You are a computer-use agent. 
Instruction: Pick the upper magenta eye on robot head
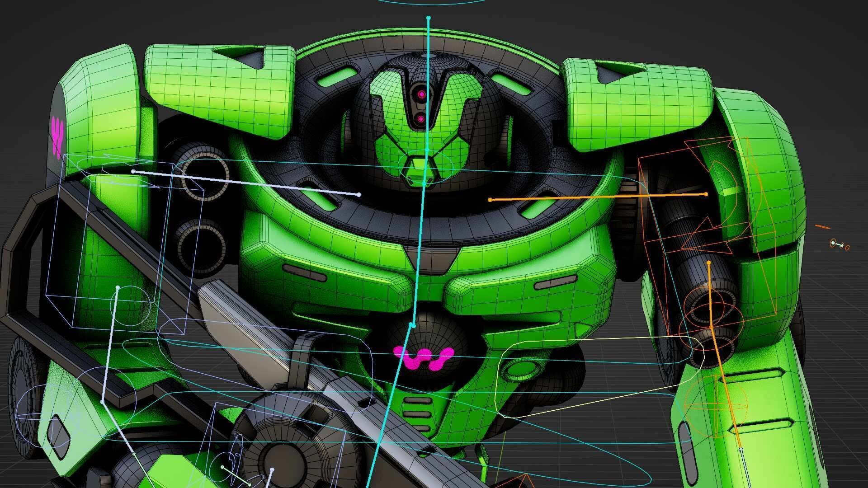point(421,94)
